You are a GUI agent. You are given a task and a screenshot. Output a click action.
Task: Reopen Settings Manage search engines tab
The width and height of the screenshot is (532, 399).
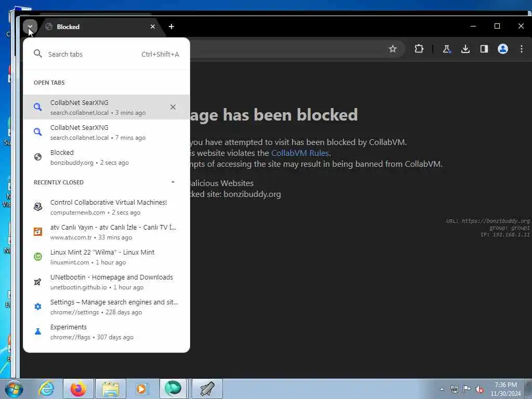[107, 307]
